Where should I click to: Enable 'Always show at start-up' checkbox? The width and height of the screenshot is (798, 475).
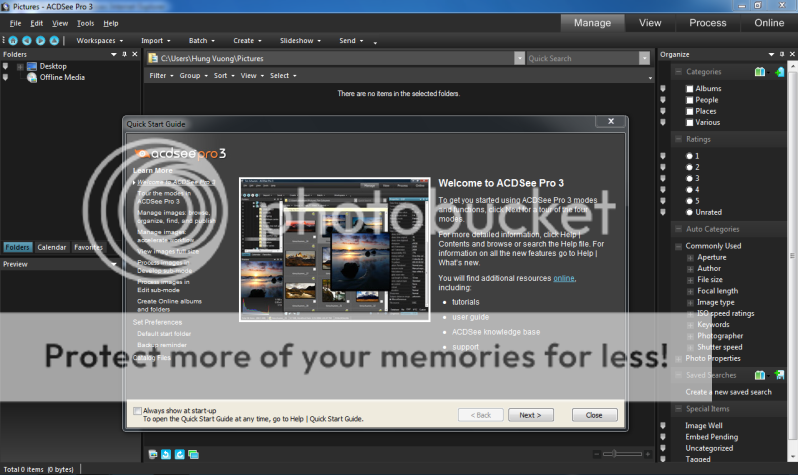[x=137, y=410]
